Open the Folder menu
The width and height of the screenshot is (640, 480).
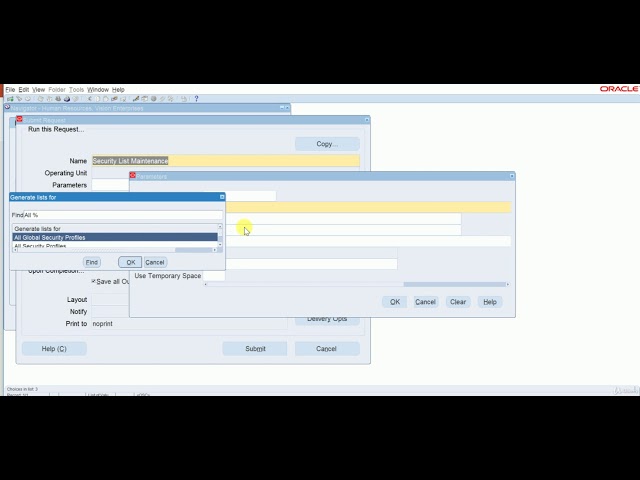point(57,89)
